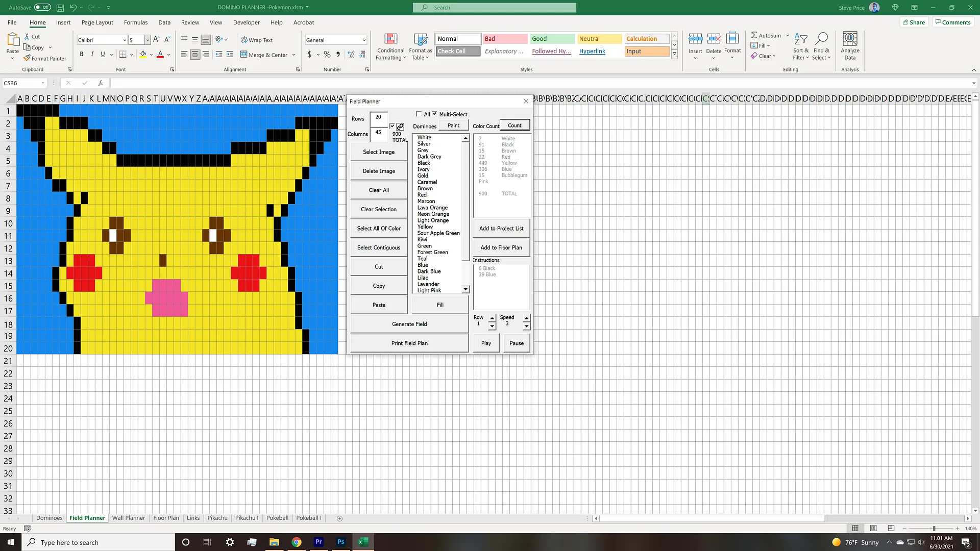Toggle Bold formatting in the ribbon

click(x=81, y=54)
